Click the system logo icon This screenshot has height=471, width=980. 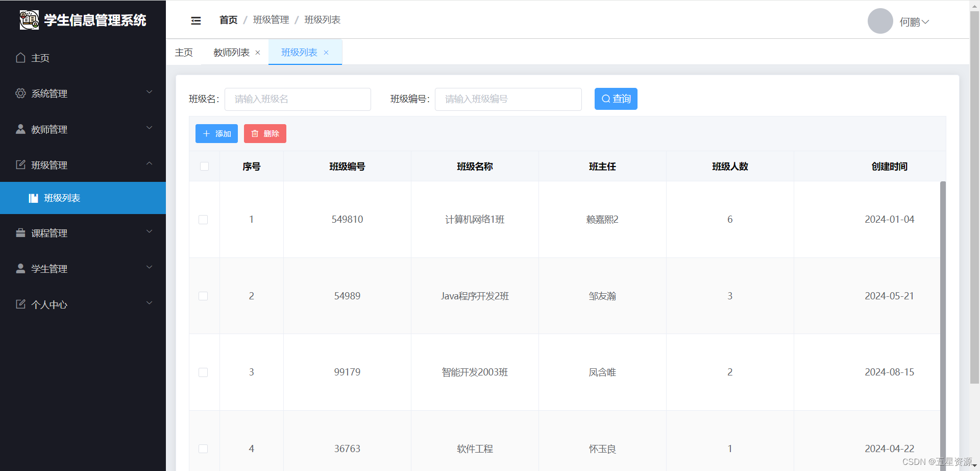pos(29,20)
